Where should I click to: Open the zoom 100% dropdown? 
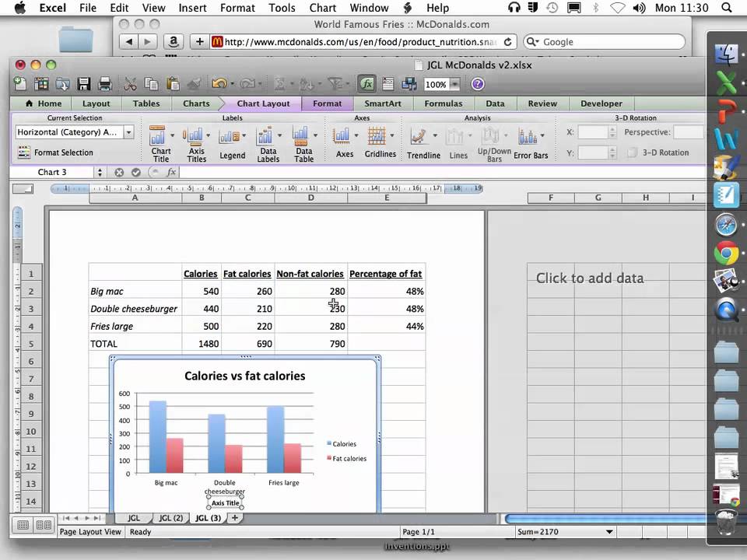(455, 85)
